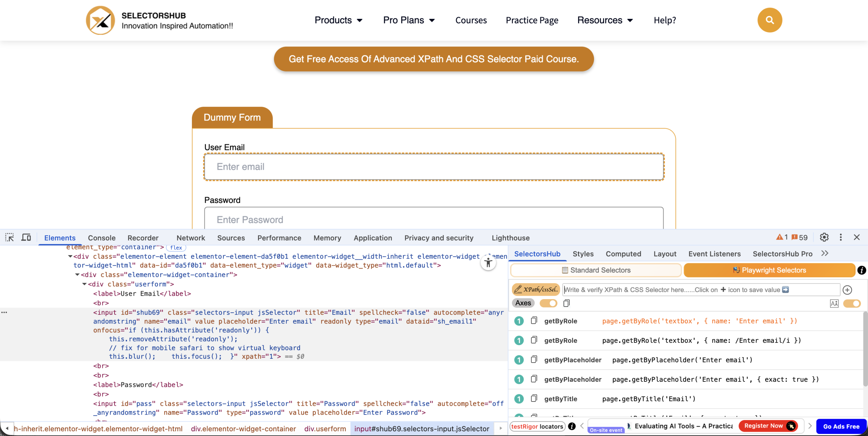
Task: Switch to the Console tab
Action: pos(102,238)
